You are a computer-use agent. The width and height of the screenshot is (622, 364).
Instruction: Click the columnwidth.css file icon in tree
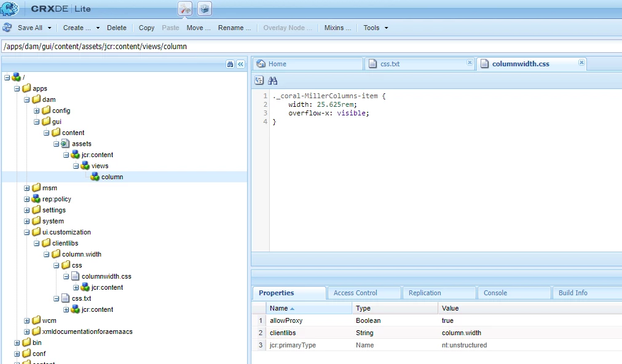pyautogui.click(x=76, y=276)
